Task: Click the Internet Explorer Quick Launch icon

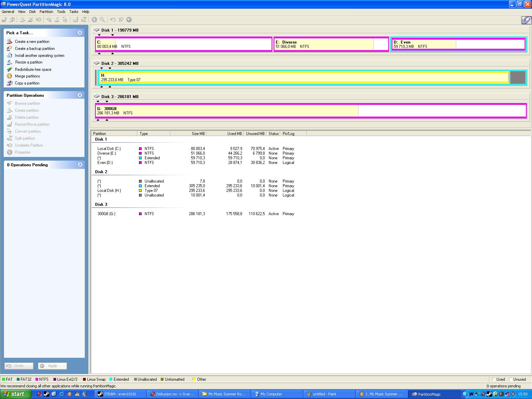Action: [x=62, y=394]
